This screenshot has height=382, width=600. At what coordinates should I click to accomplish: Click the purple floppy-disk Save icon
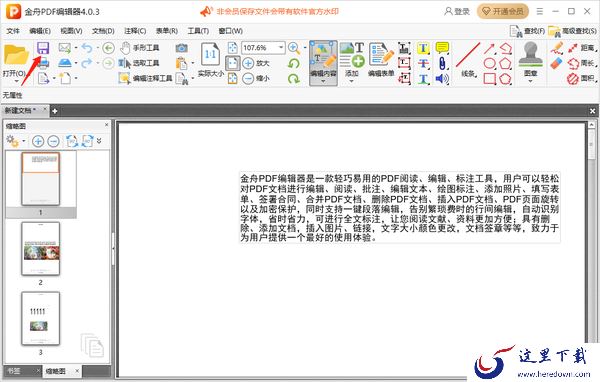[x=43, y=48]
